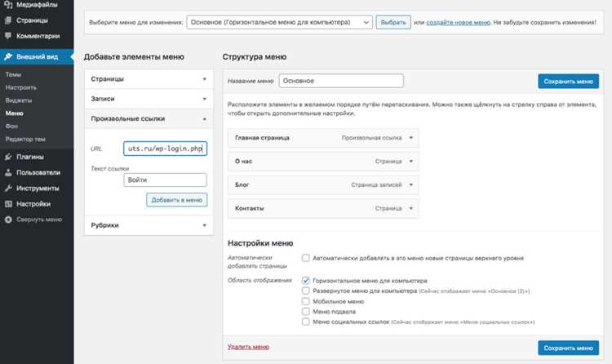Click the Comments bubble icon

coord(8,36)
